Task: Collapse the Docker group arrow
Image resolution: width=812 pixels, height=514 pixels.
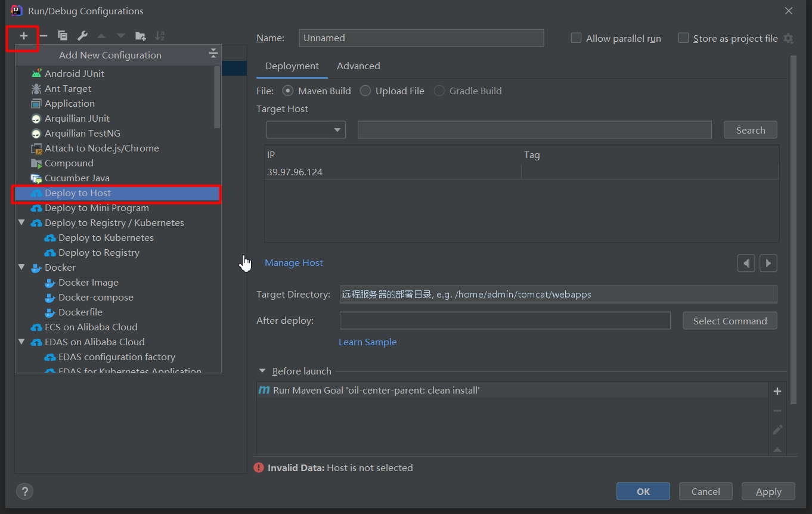Action: (x=22, y=267)
